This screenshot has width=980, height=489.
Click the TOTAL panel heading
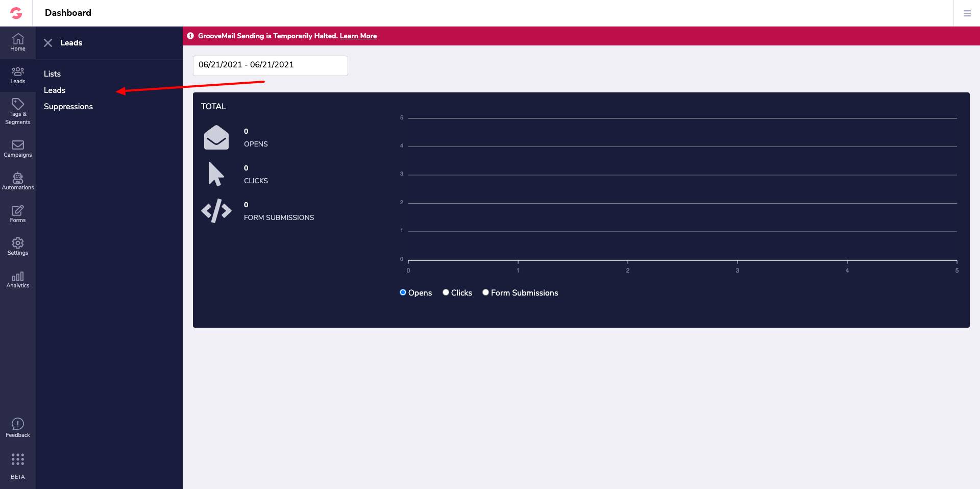click(213, 106)
